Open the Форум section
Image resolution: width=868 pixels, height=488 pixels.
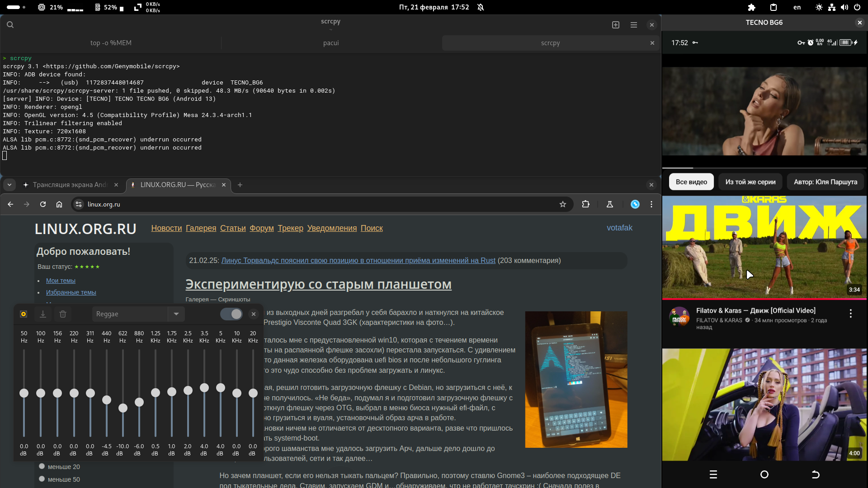click(262, 228)
